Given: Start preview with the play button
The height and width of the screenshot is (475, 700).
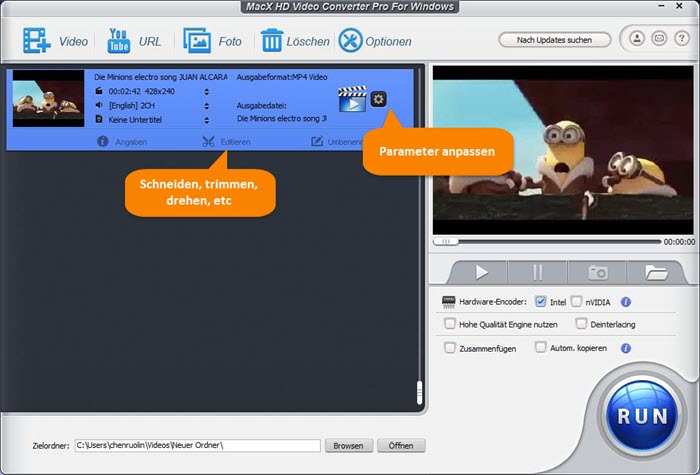Looking at the screenshot, I should [x=481, y=272].
